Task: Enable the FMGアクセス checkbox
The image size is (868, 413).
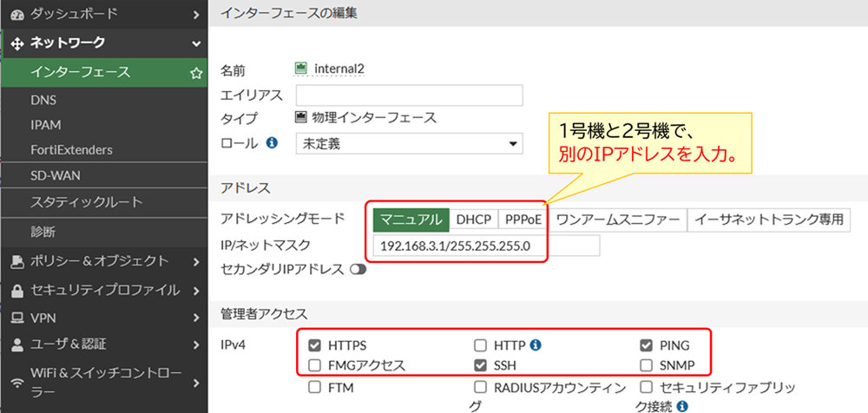Action: (314, 365)
